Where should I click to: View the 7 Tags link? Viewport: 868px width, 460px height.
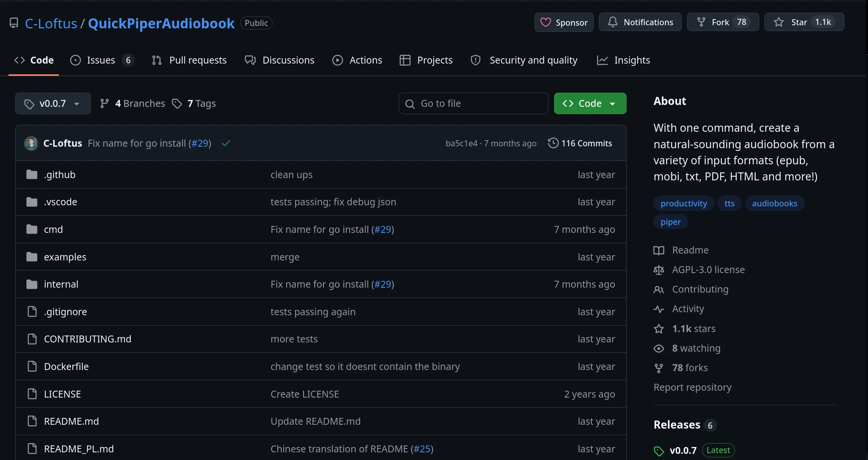click(x=194, y=103)
